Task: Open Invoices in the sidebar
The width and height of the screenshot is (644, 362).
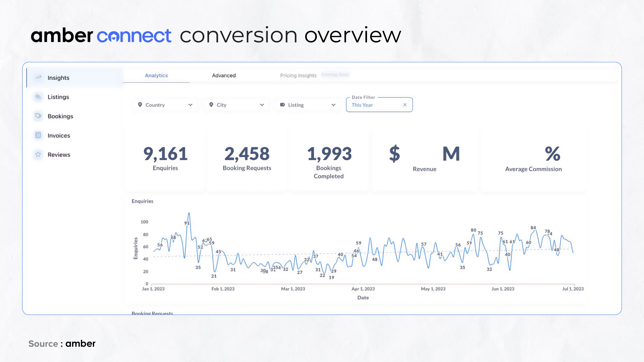Action: tap(74, 135)
